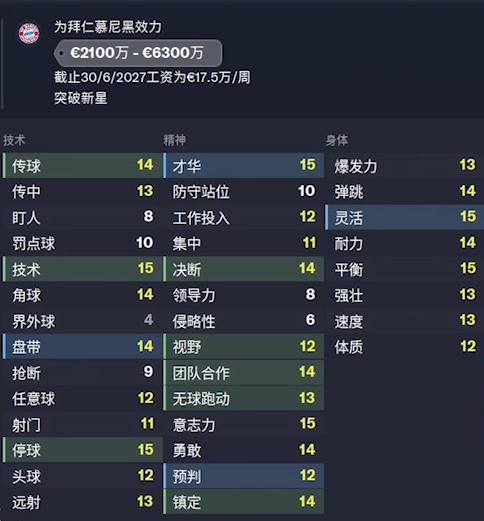Click the €2100万 - €6300万 value tag

(x=138, y=53)
